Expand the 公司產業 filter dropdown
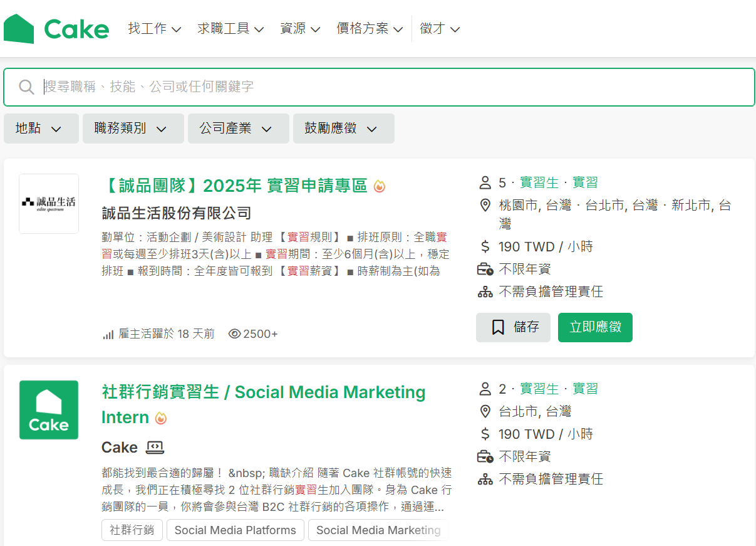This screenshot has width=756, height=546. click(x=239, y=129)
